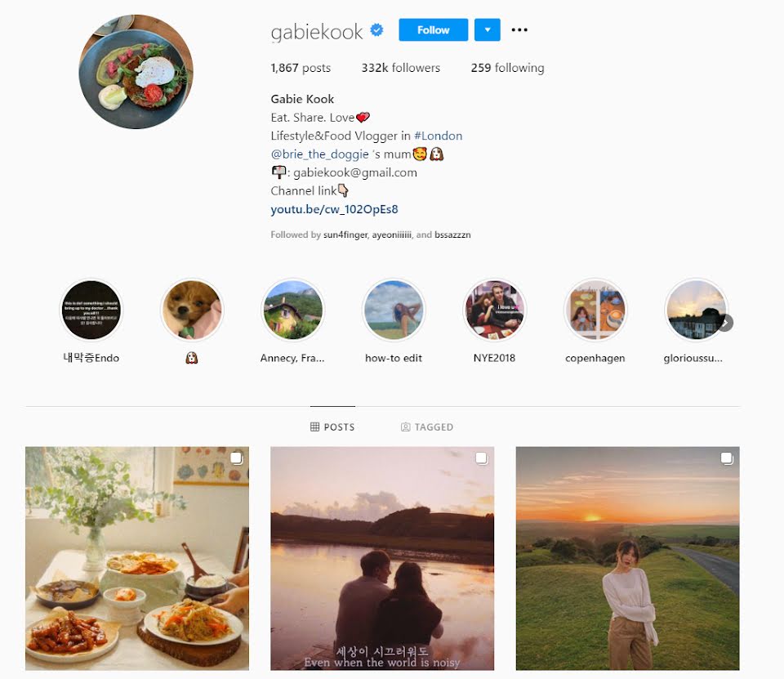Expand the suggested accounts dropdown arrow
The height and width of the screenshot is (679, 784).
tap(487, 30)
